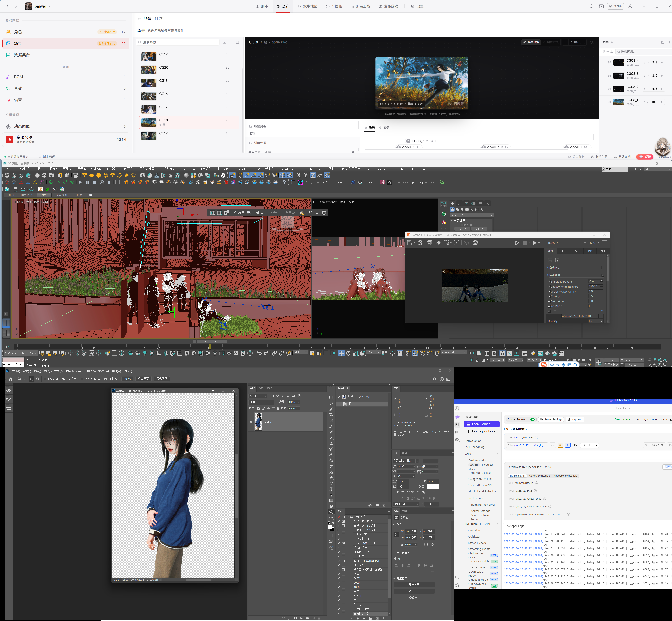Open LM Studio settings gear in sidebar
This screenshot has height=621, width=672.
coord(457,585)
